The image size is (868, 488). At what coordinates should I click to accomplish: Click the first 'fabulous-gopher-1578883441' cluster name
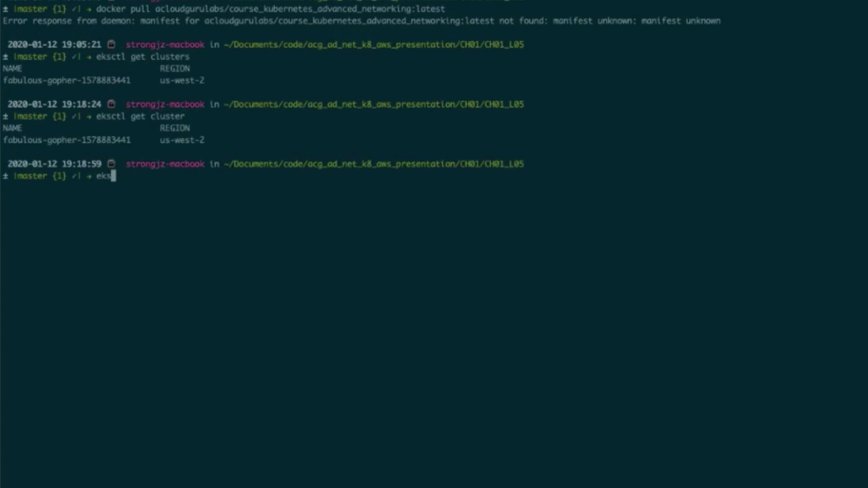[66, 80]
